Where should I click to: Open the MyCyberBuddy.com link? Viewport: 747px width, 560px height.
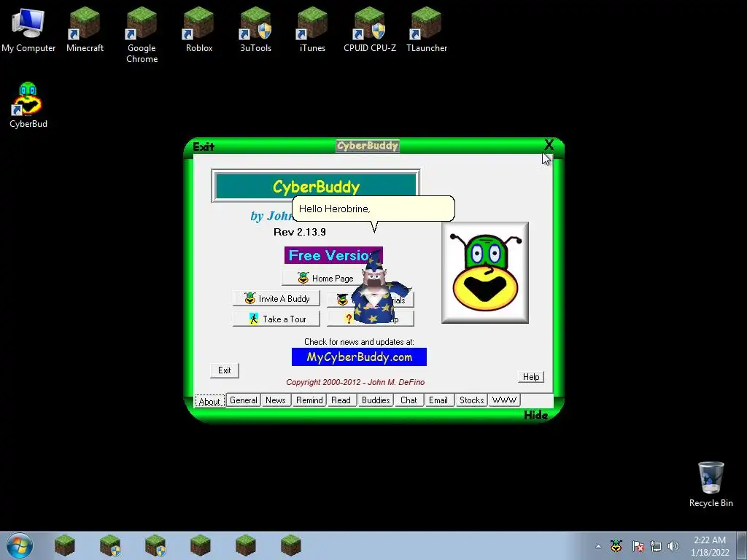pos(359,357)
